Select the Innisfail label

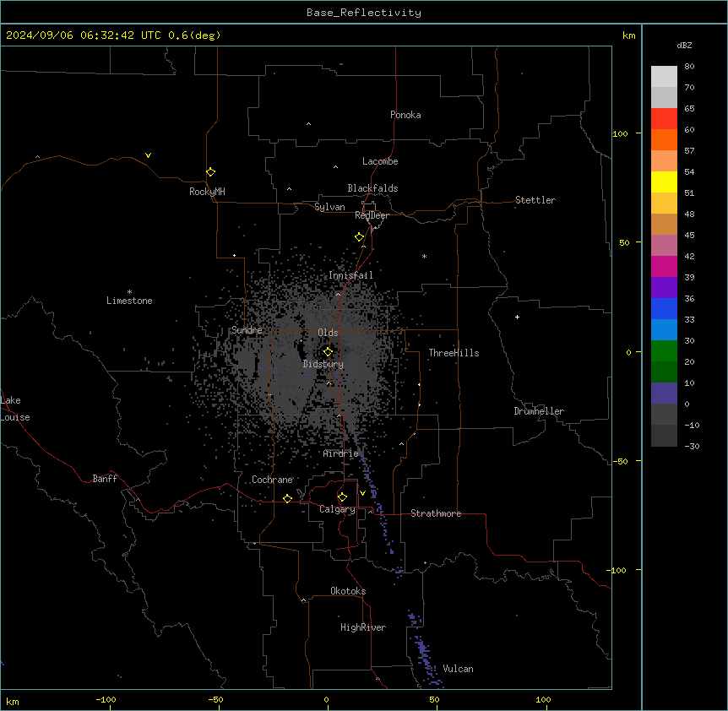[350, 275]
